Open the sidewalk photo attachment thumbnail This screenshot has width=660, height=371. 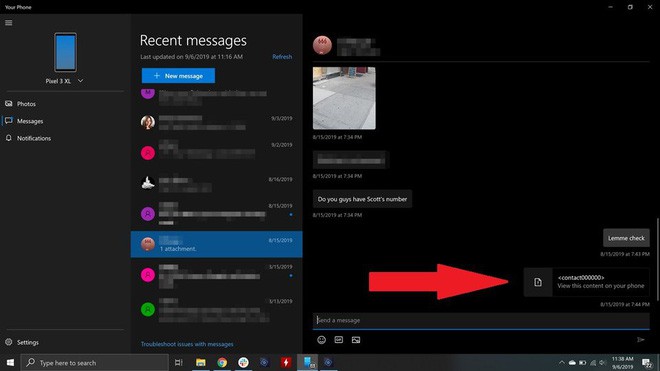[344, 98]
